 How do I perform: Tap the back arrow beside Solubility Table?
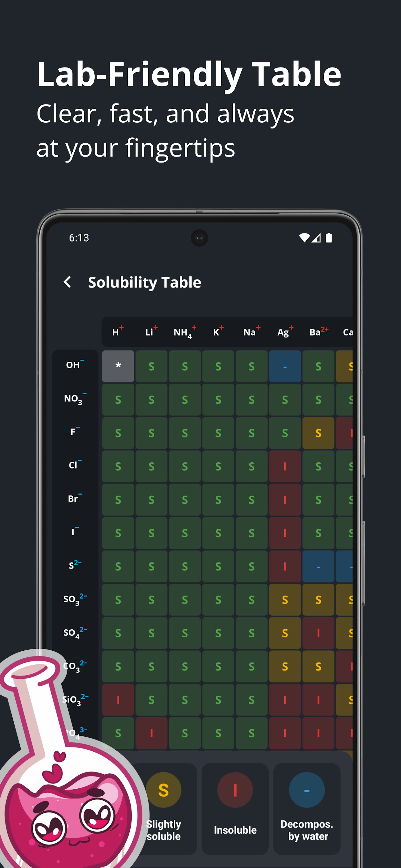tap(67, 282)
